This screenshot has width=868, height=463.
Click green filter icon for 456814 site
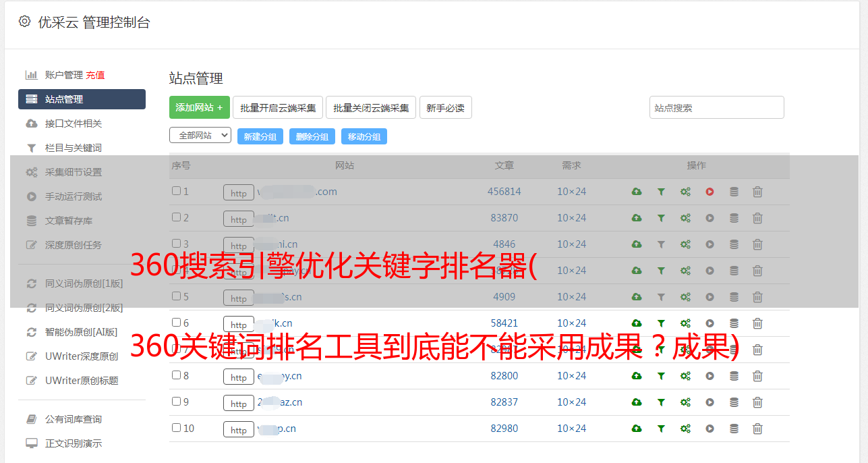(661, 192)
